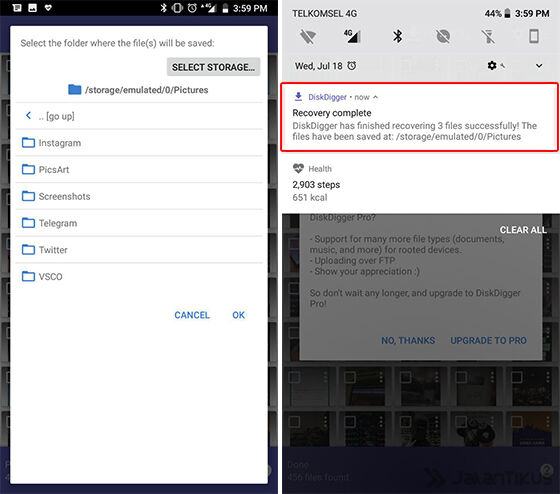The width and height of the screenshot is (560, 494).
Task: Tap the first notification icon in left status bar
Action: pyautogui.click(x=17, y=8)
